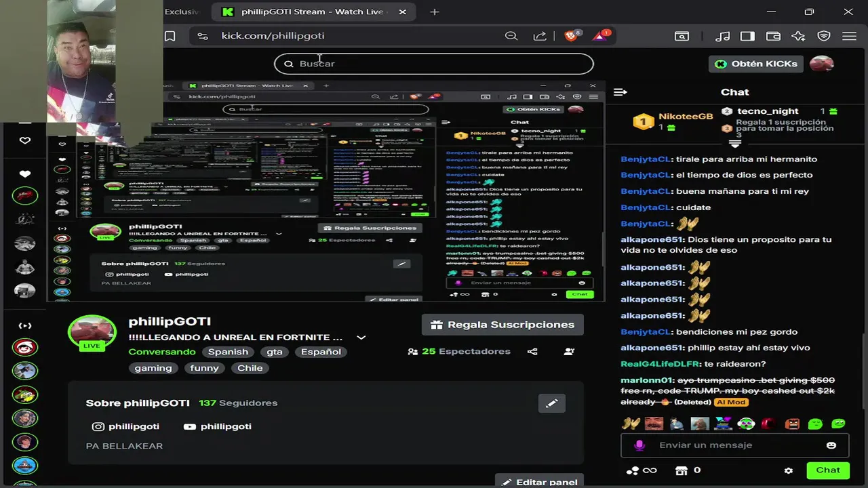The height and width of the screenshot is (488, 868).
Task: Click the Enviar un mensaje field
Action: point(734,445)
